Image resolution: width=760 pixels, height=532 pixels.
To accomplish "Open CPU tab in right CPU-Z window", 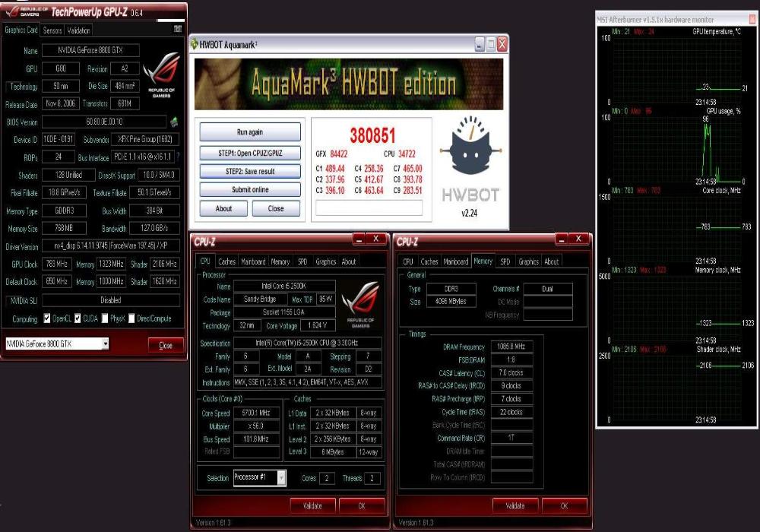I will tap(408, 261).
